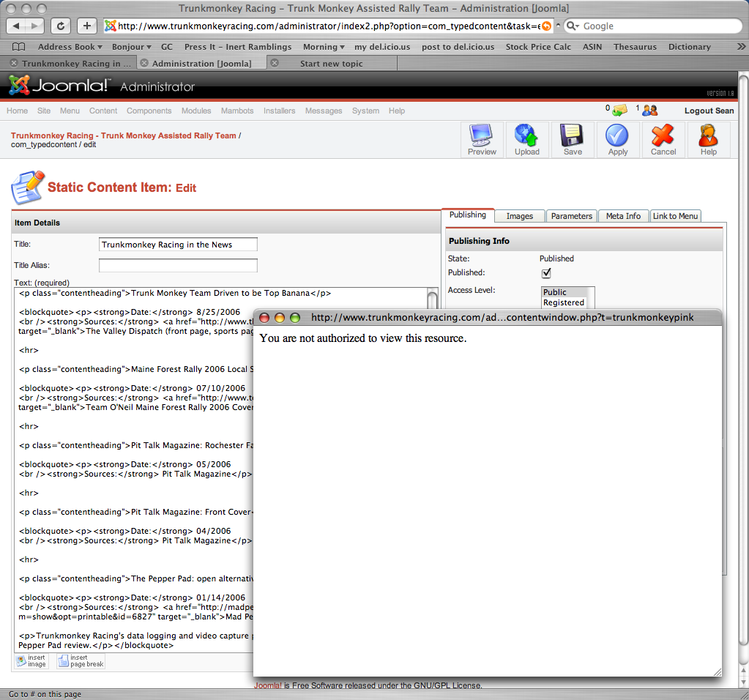Click the insert image icon
Viewport: 749px width, 700px height.
(31, 660)
